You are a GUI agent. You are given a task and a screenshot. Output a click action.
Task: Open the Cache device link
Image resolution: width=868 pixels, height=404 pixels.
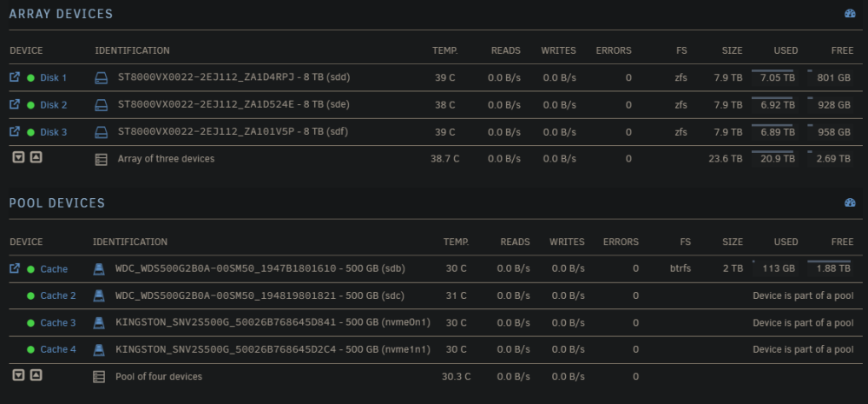click(54, 268)
